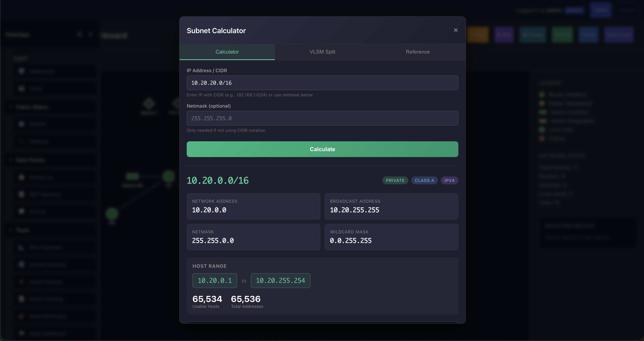Click first host address 10.20.0.1
Screen dimensions: 644x341
pyautogui.click(x=215, y=280)
